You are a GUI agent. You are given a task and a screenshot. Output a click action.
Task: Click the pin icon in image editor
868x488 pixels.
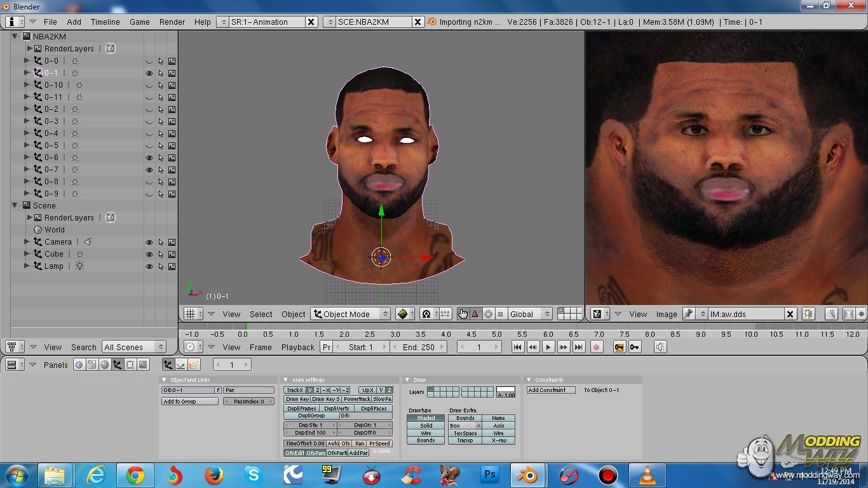click(x=688, y=314)
